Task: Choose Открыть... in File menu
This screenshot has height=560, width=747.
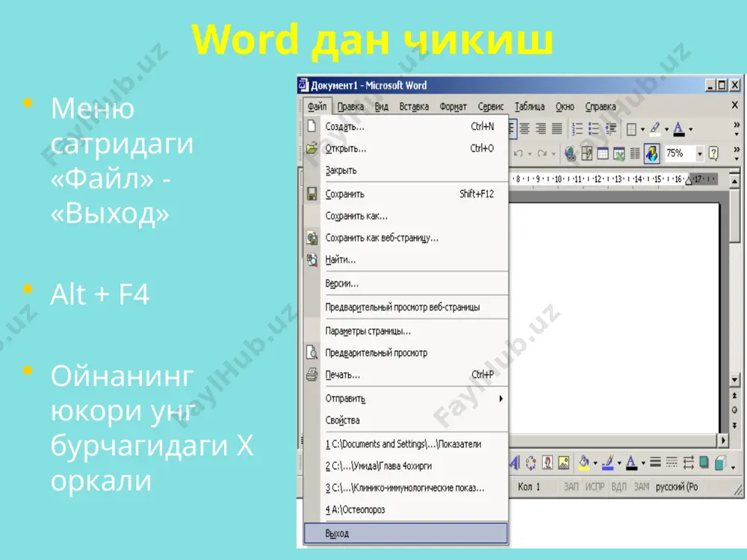Action: tap(406, 149)
